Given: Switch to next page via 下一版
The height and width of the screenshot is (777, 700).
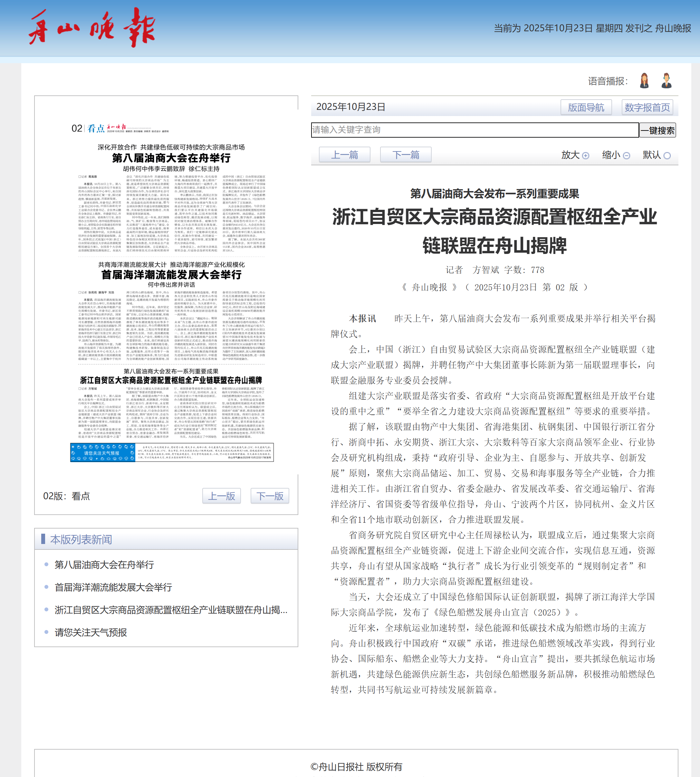Looking at the screenshot, I should pyautogui.click(x=270, y=496).
